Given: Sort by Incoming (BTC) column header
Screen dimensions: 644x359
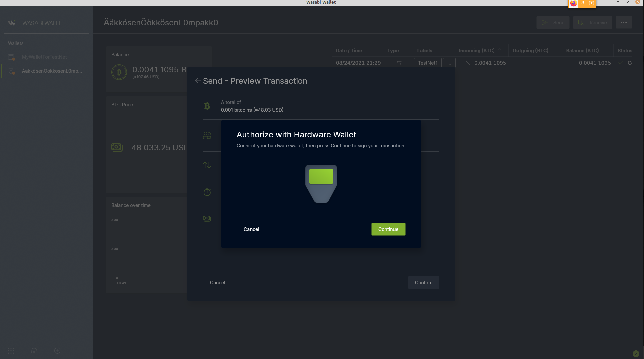Looking at the screenshot, I should 477,51.
